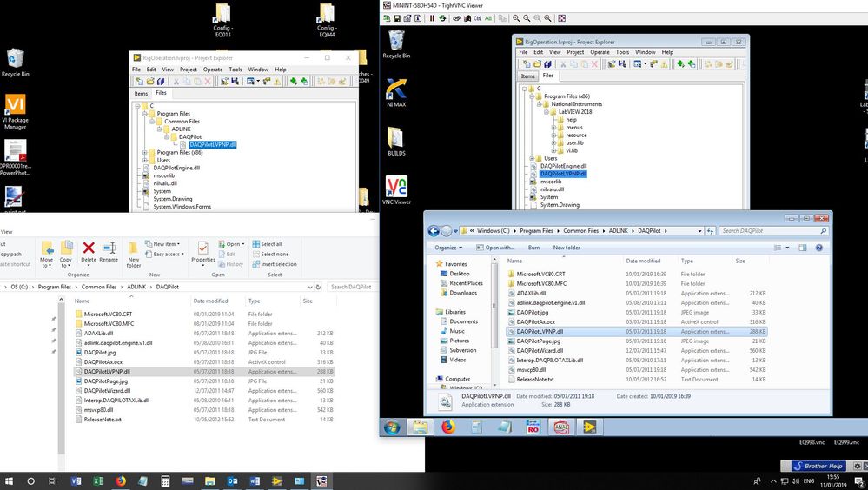The height and width of the screenshot is (490, 868).
Task: Click Zoom in magnifier in TightVNC toolbar
Action: click(x=516, y=18)
